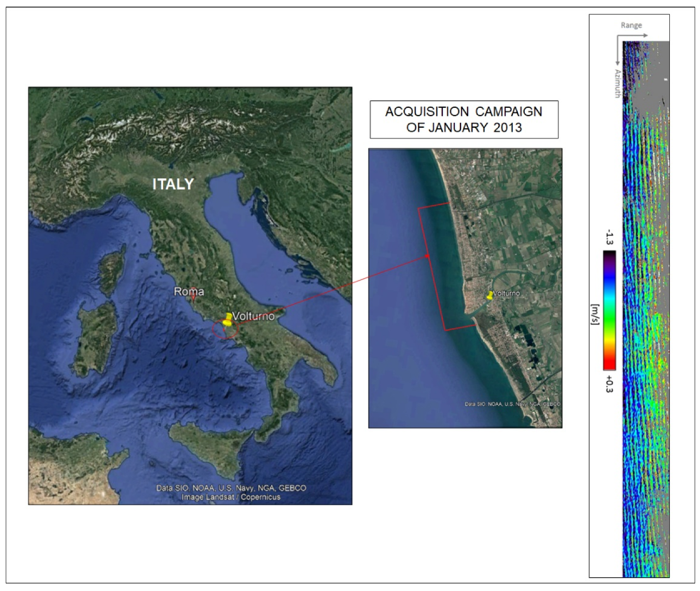Click the red circle around Volturno on Italy map
This screenshot has height=591, width=700.
[225, 330]
